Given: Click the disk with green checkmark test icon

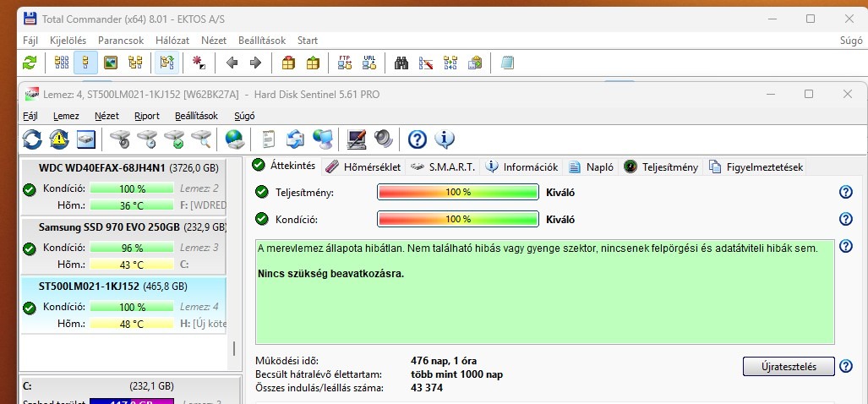Looking at the screenshot, I should [174, 139].
